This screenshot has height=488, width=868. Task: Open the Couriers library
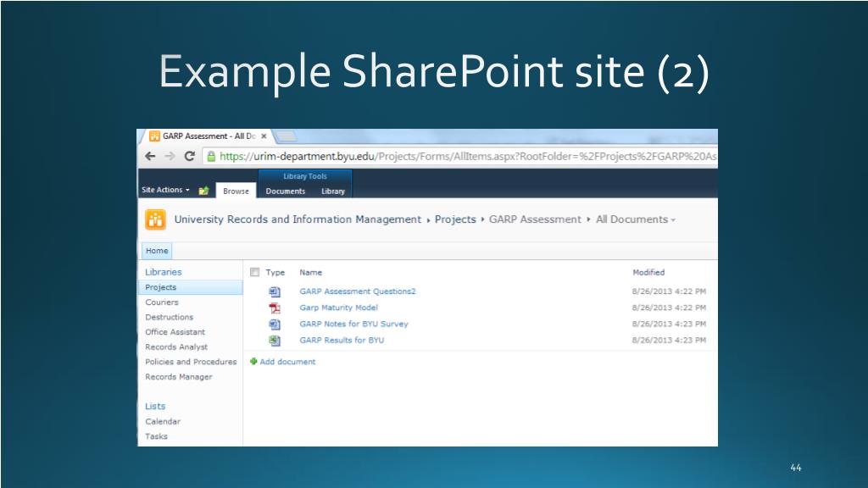162,302
